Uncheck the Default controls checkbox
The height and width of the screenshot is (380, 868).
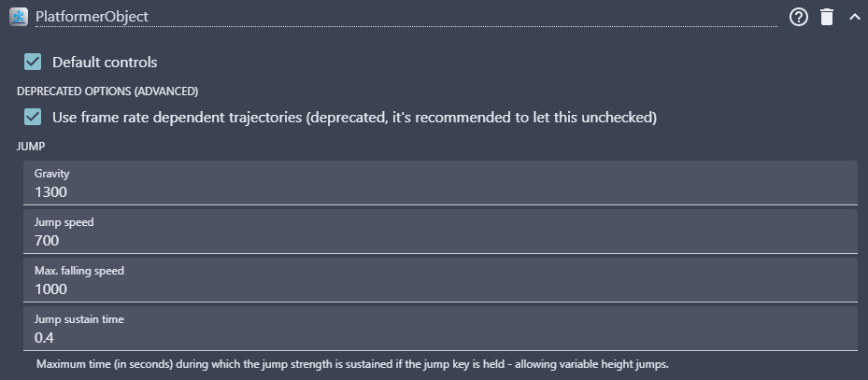click(x=33, y=62)
